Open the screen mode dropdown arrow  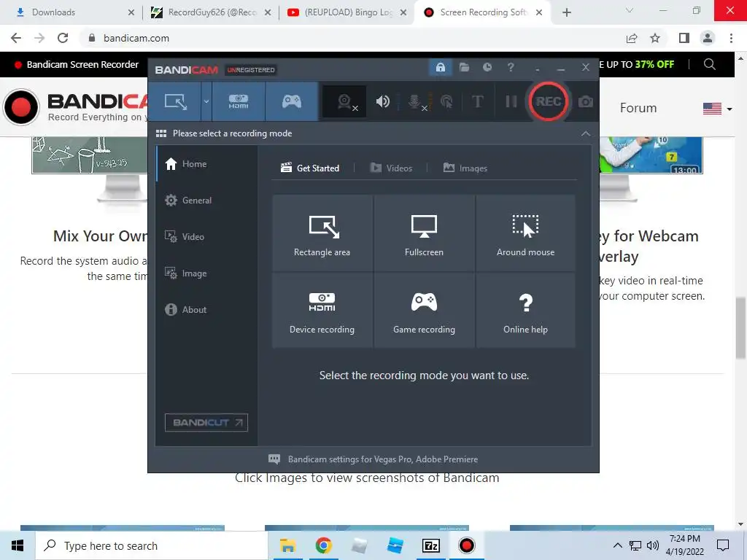point(206,101)
